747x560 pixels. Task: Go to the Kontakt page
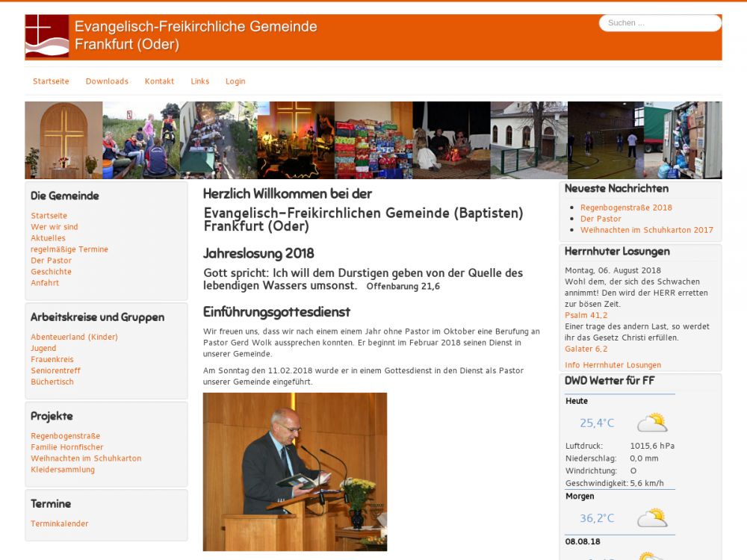click(x=159, y=81)
